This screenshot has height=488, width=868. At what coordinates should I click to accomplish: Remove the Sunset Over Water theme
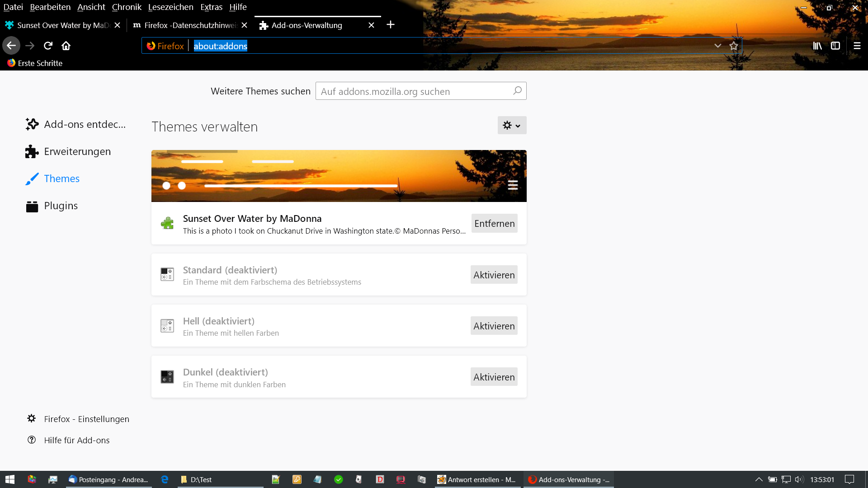pos(494,224)
